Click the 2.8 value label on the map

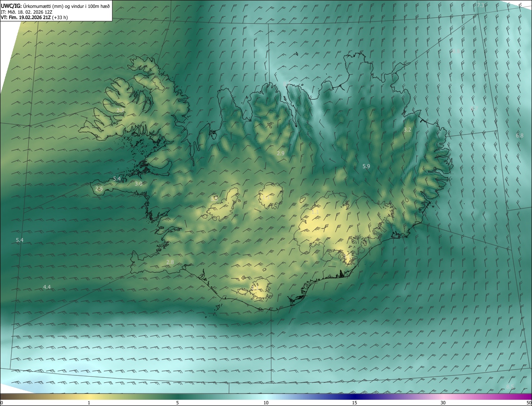(x=170, y=262)
